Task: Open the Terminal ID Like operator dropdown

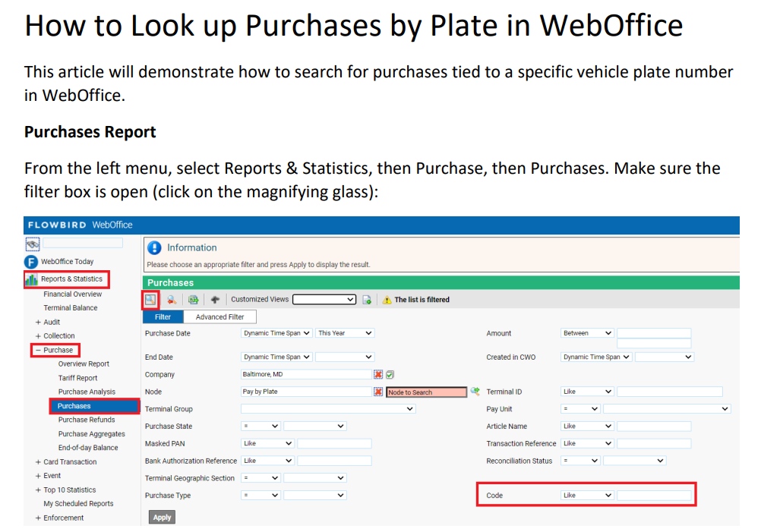Action: 587,392
